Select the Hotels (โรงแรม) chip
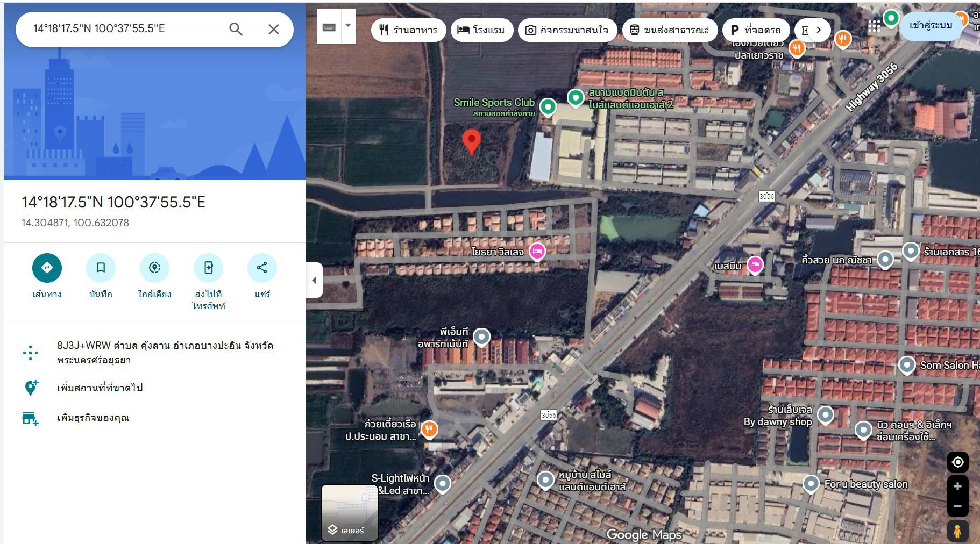 point(481,30)
